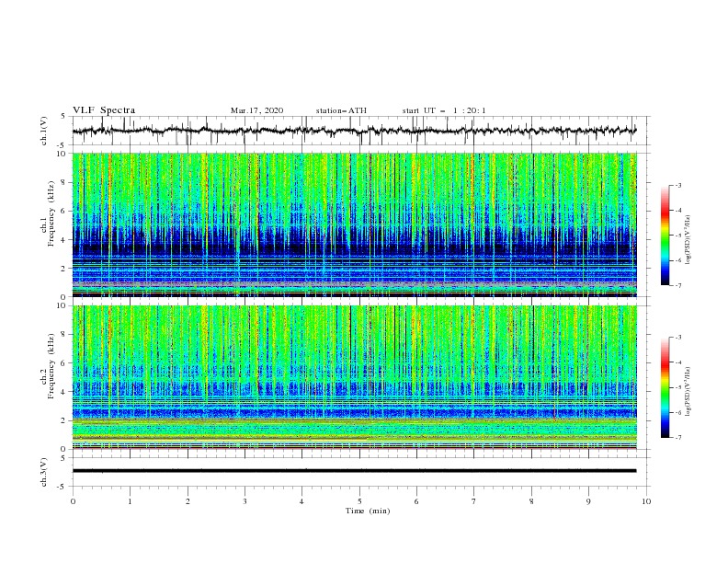Click the ch.3 flat voltage trace
The image size is (728, 563).
[354, 471]
